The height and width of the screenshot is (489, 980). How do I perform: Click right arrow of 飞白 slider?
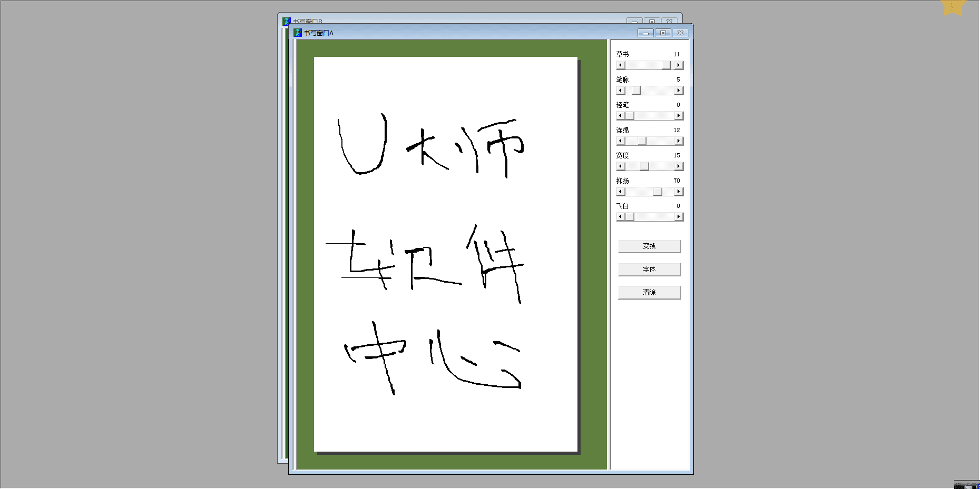(679, 217)
